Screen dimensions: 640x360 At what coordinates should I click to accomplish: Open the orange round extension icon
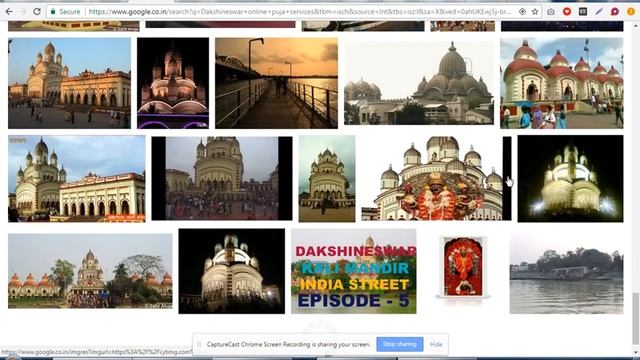click(631, 12)
